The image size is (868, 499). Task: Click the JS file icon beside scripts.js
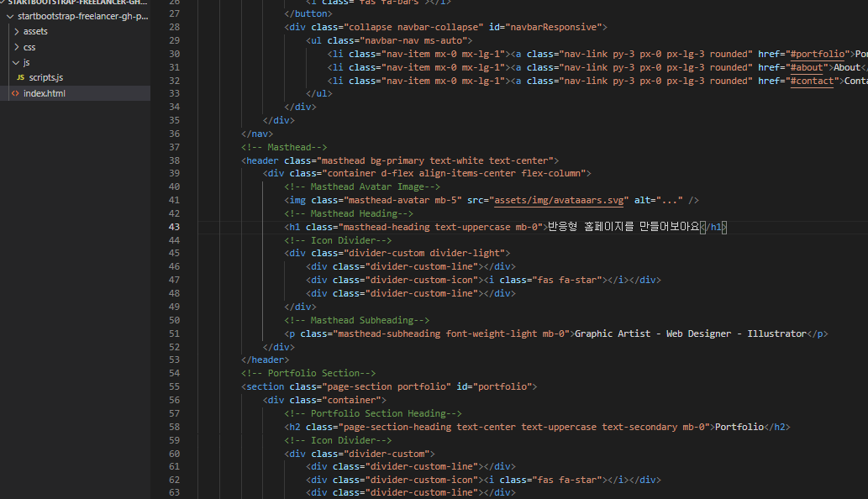(x=20, y=77)
